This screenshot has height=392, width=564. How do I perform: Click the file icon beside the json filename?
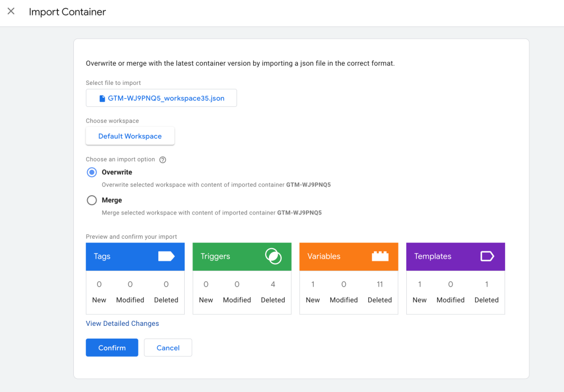102,98
